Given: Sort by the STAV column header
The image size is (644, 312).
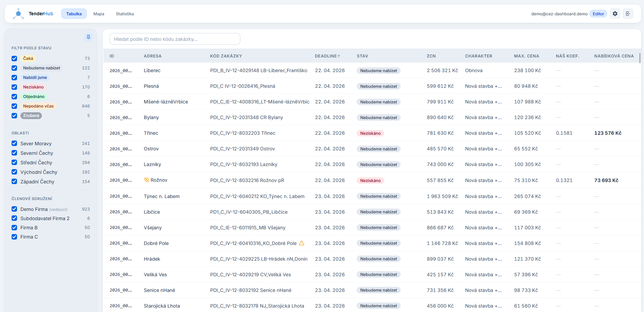Looking at the screenshot, I should 362,56.
